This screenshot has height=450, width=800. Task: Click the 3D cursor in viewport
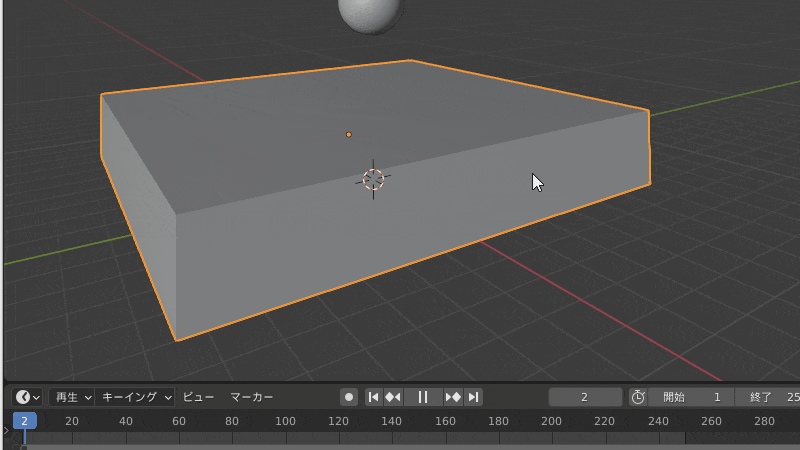pos(373,179)
